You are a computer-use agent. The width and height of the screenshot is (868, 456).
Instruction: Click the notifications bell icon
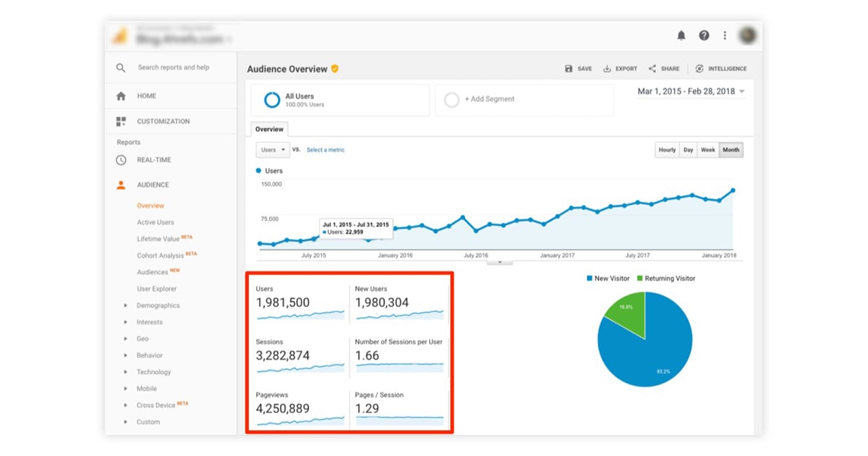coord(681,35)
